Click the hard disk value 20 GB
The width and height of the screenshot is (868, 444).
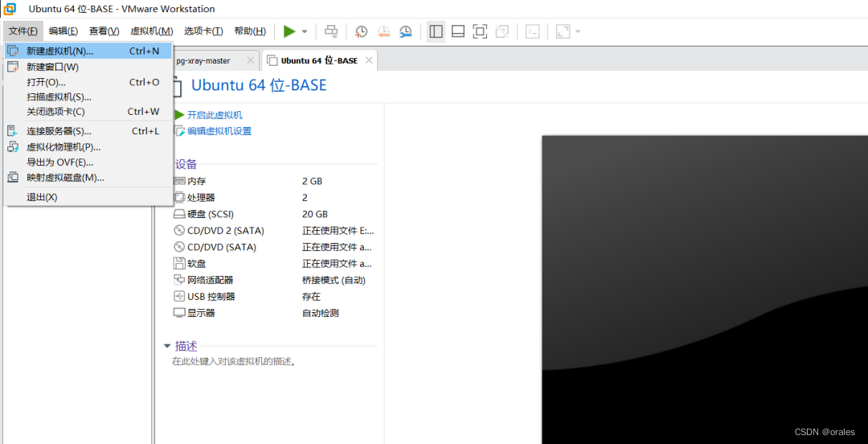click(315, 214)
